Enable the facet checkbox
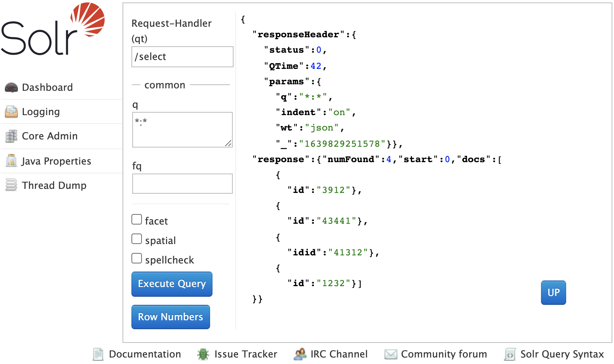 [x=137, y=219]
